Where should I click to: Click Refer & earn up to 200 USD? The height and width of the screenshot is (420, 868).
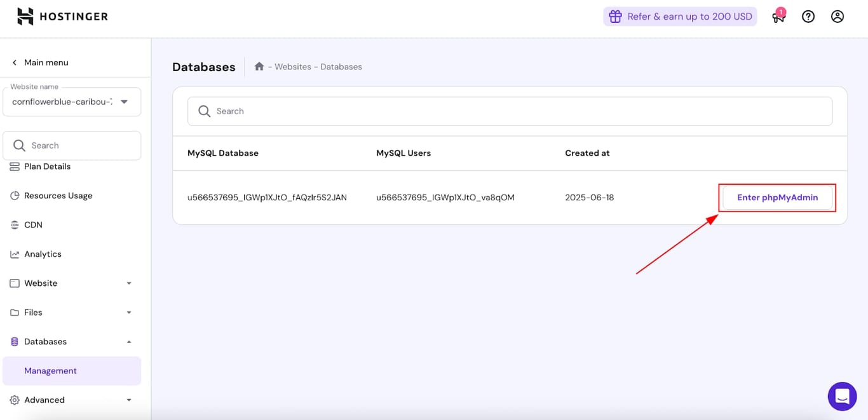pos(680,17)
